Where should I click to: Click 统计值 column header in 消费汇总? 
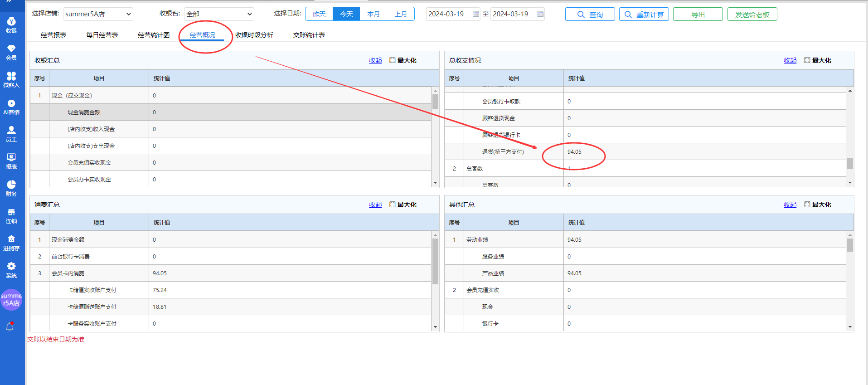(162, 223)
